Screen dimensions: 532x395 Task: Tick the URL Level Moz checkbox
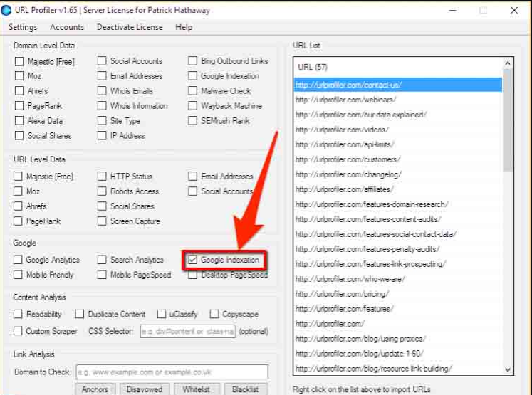(18, 191)
